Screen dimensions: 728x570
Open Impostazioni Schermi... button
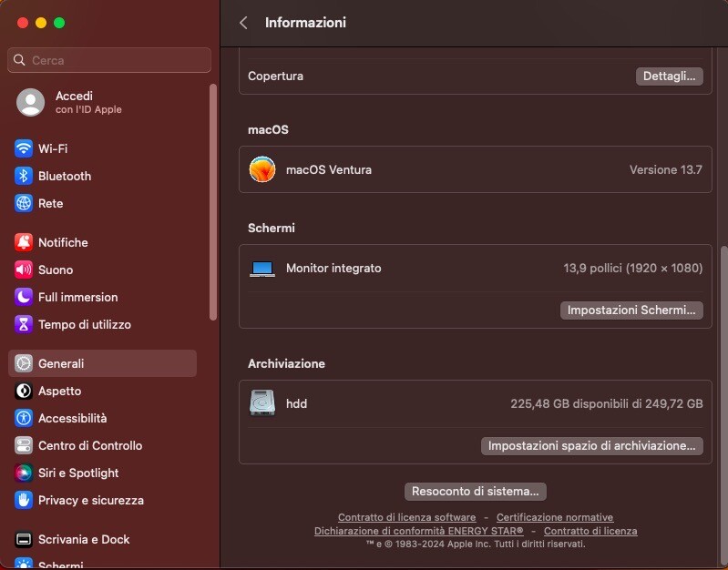click(631, 310)
